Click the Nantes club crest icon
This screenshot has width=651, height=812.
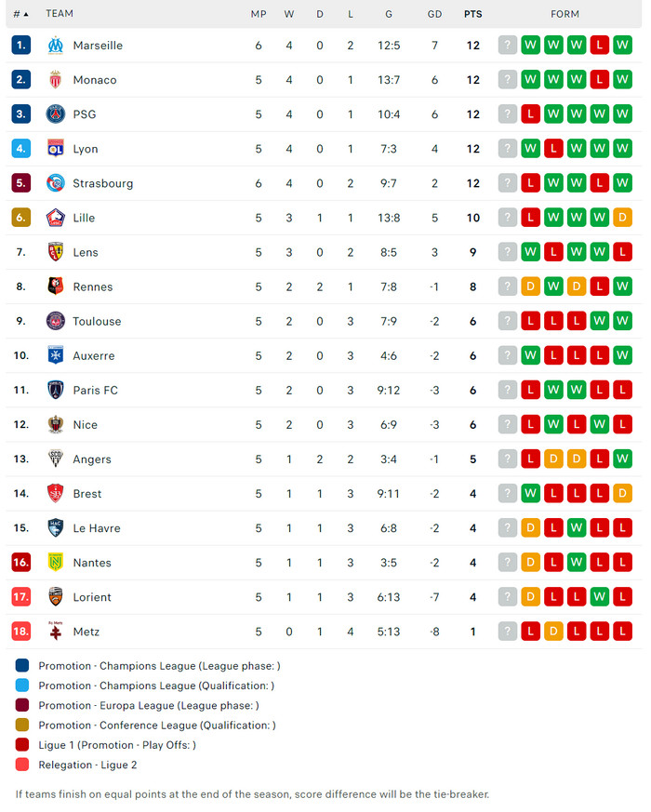[x=56, y=563]
